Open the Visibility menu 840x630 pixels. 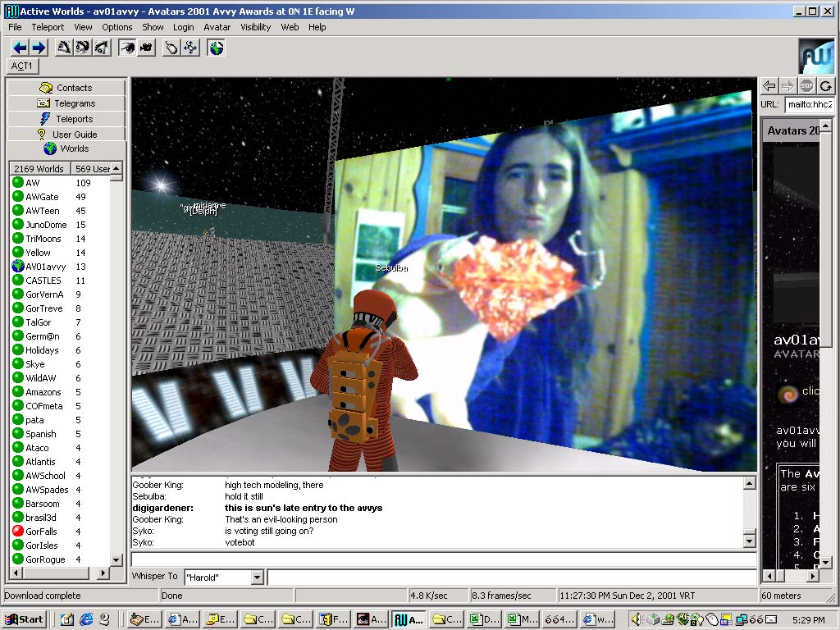[x=255, y=27]
